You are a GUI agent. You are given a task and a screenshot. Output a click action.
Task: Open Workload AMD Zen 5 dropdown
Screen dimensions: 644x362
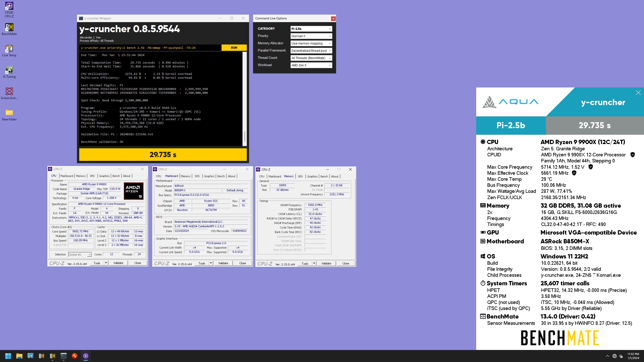[311, 65]
